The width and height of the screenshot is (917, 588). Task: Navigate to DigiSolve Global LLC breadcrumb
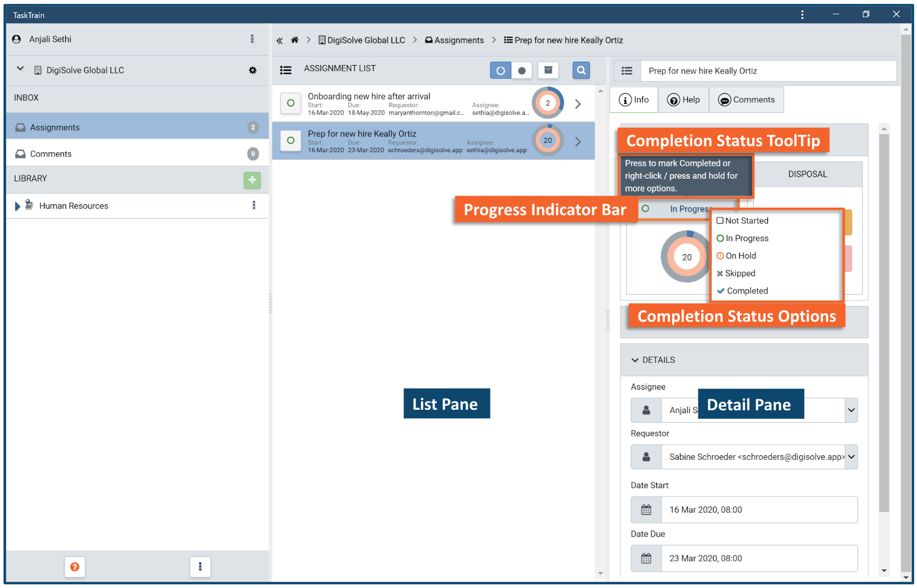pyautogui.click(x=362, y=40)
